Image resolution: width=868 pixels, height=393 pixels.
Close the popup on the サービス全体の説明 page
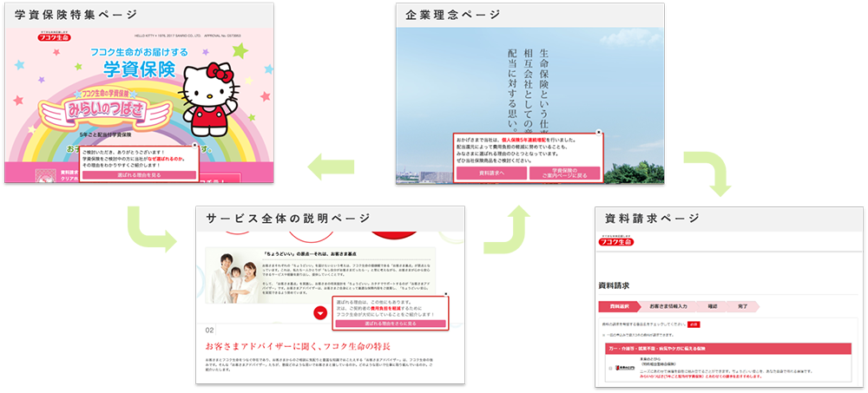coord(445,294)
